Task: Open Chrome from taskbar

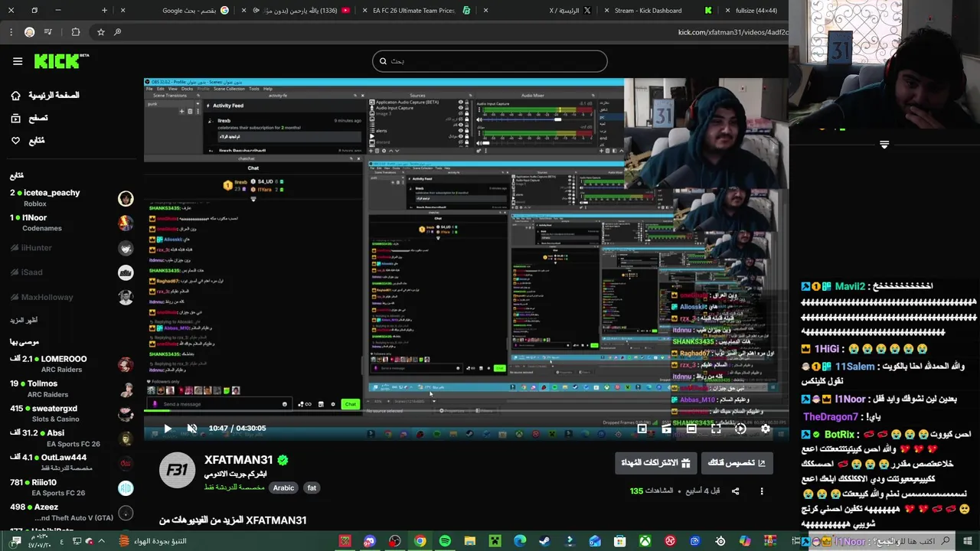Action: 420,541
